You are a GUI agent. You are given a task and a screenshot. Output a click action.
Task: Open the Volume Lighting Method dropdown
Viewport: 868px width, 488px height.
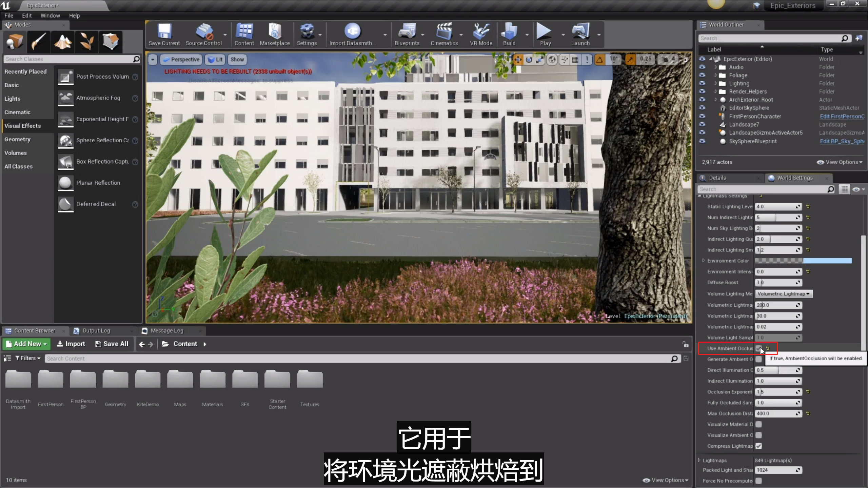click(784, 294)
